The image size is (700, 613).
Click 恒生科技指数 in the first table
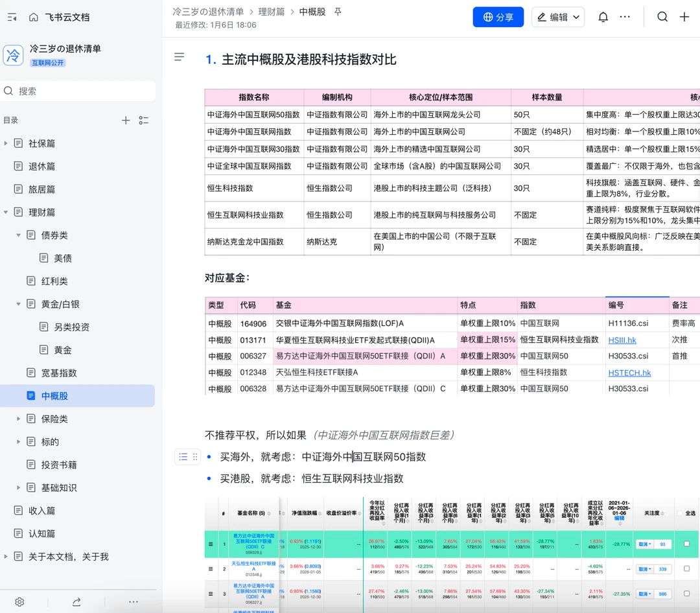230,188
